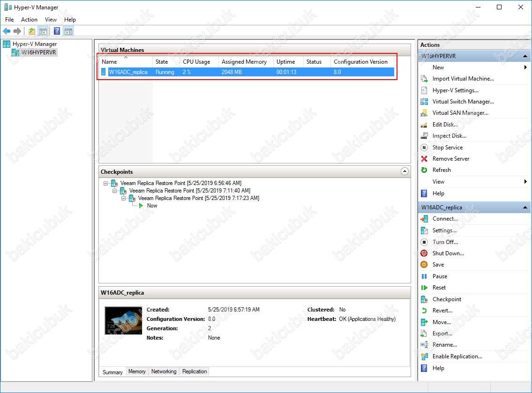This screenshot has width=532, height=393.
Task: Sort by Status column header
Action: [317, 62]
